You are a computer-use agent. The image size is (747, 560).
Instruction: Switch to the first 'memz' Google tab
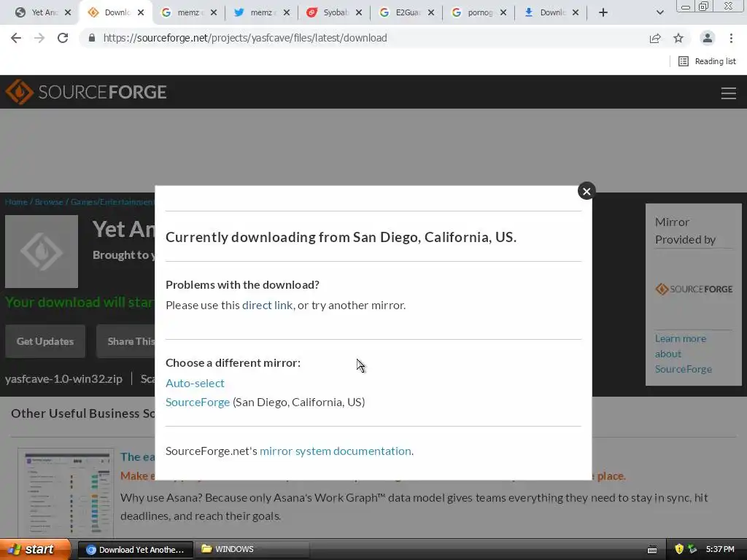click(187, 12)
